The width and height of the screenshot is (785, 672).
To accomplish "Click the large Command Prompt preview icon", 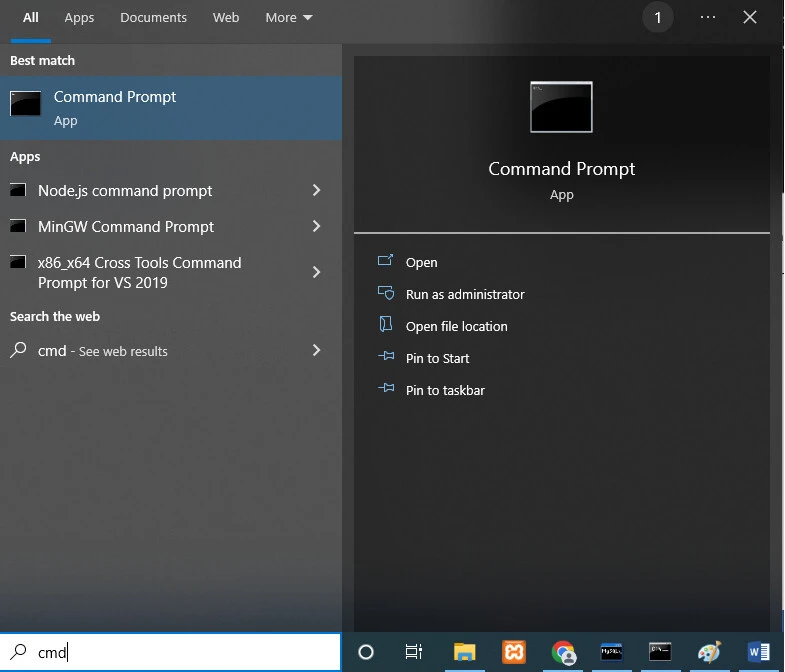I will point(561,107).
